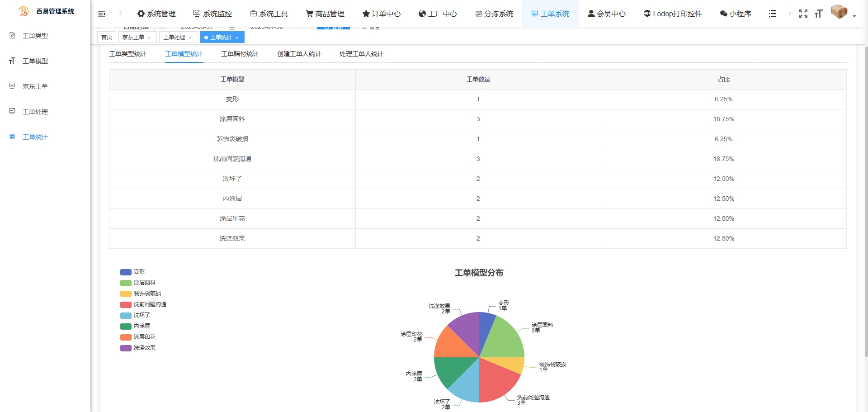This screenshot has height=412, width=868.
Task: Toggle 涂层面料 legend item in chart
Action: coord(138,283)
